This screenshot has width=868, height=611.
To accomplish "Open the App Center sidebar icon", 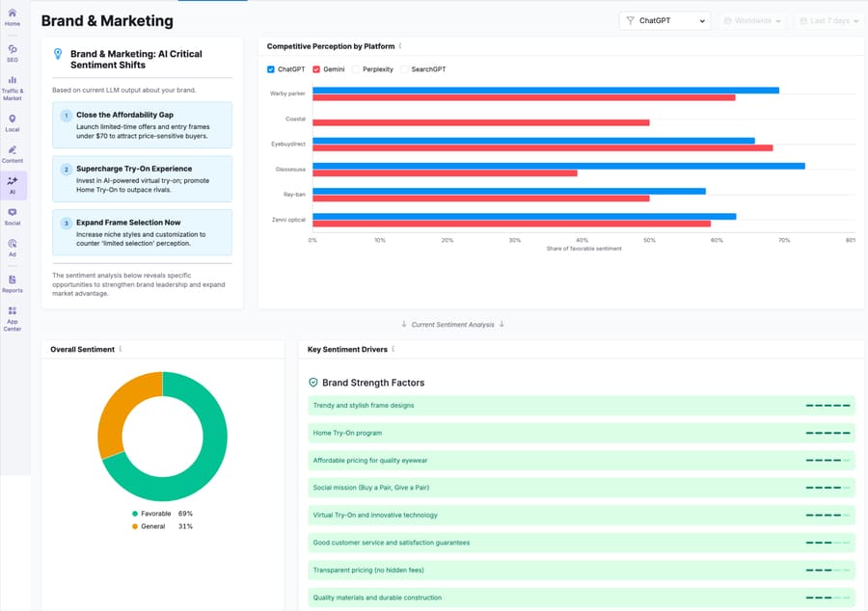I will (x=13, y=318).
